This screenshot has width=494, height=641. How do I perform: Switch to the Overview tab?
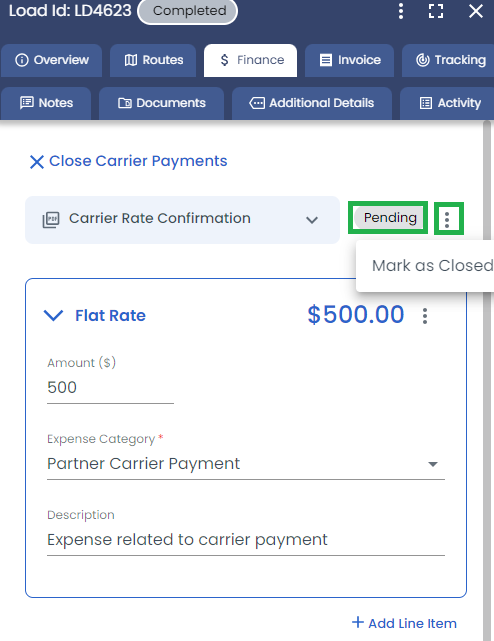(x=52, y=60)
